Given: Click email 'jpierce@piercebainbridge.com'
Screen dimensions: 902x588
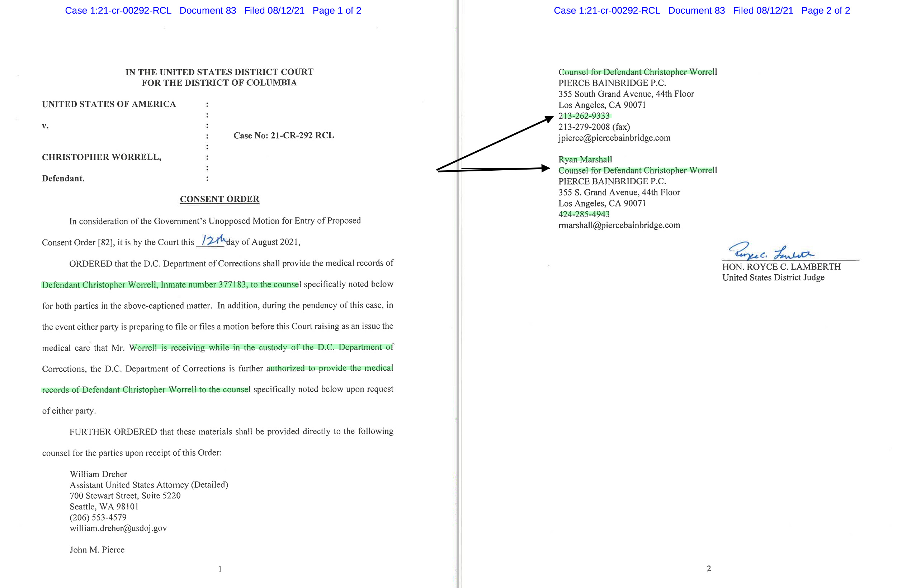Looking at the screenshot, I should [x=614, y=138].
